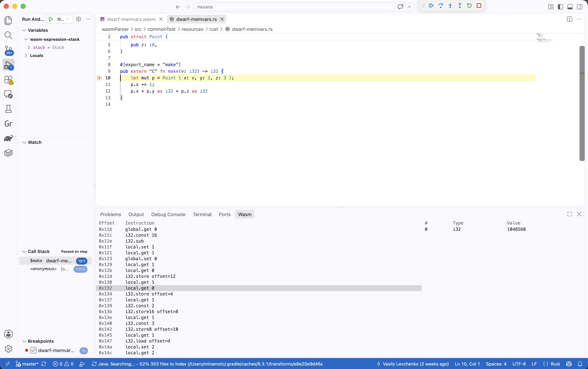Click the editor vertical scrollbar thumb

click(x=582, y=103)
